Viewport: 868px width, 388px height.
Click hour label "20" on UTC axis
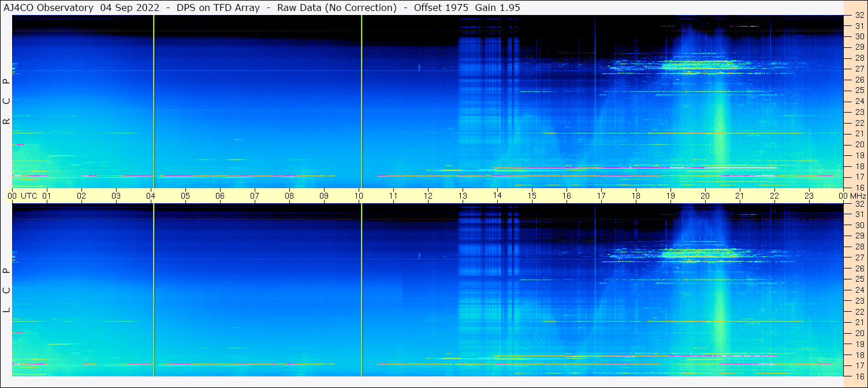click(x=705, y=196)
